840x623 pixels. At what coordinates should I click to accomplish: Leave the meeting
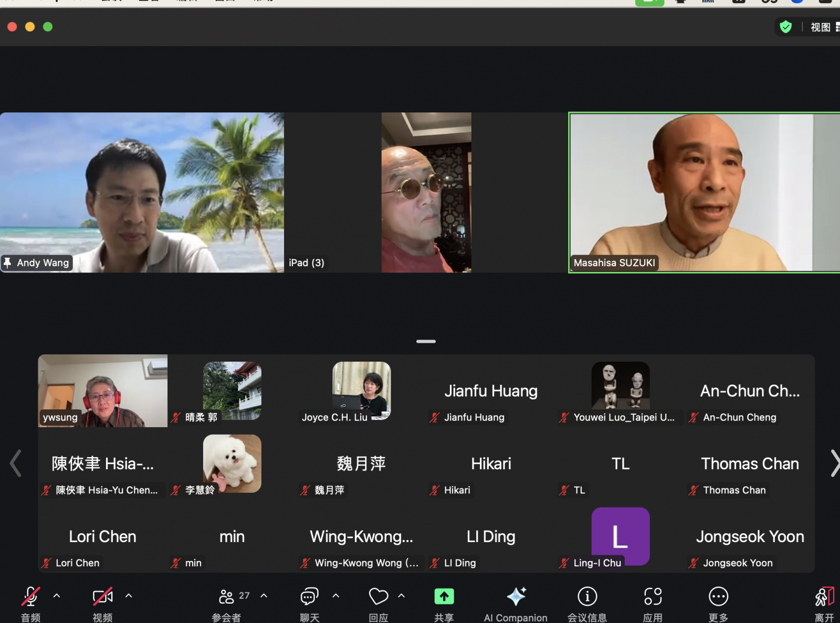[x=824, y=597]
